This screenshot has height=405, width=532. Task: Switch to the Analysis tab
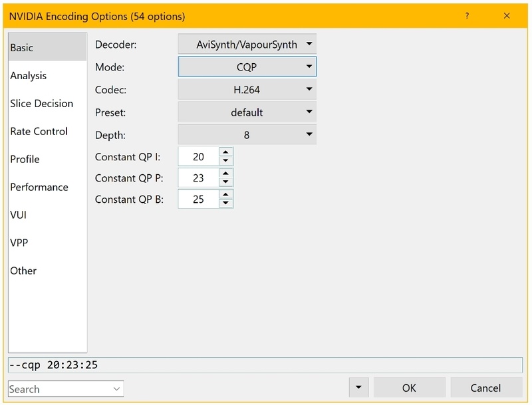29,76
